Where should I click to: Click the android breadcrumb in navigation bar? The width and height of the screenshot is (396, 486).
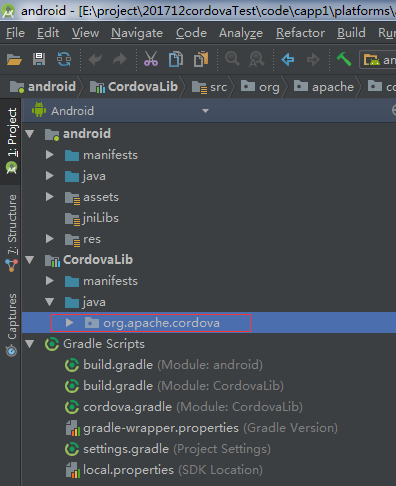click(x=43, y=87)
